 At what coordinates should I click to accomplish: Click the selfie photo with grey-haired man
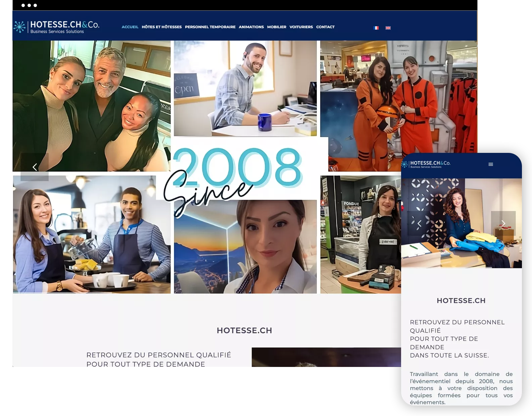(x=92, y=106)
